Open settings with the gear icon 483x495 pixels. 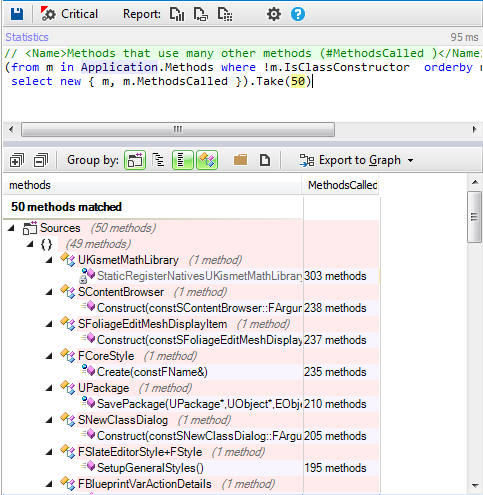coord(274,14)
